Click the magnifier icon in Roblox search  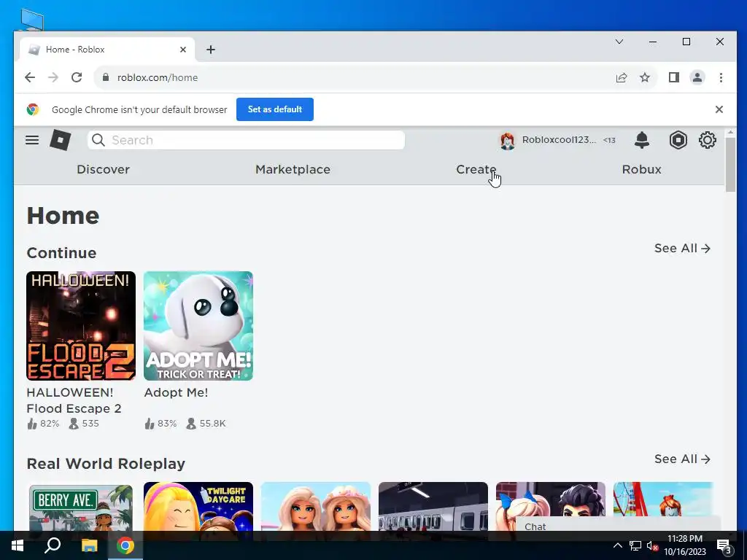(98, 140)
